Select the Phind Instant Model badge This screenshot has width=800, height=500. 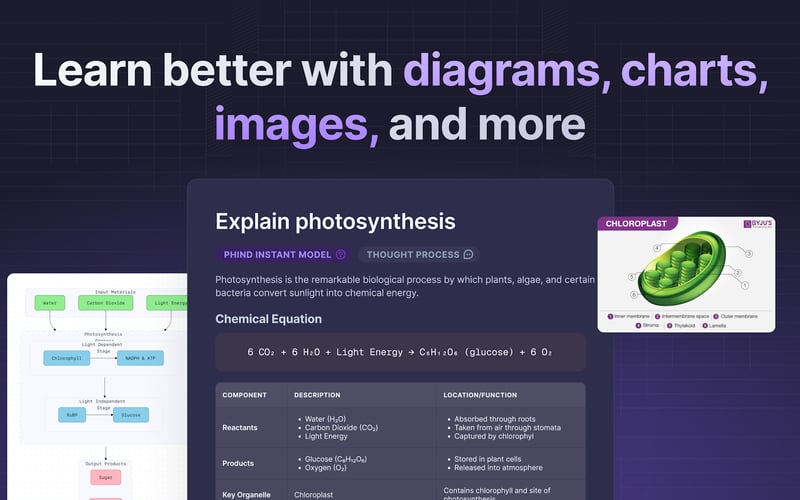point(284,255)
